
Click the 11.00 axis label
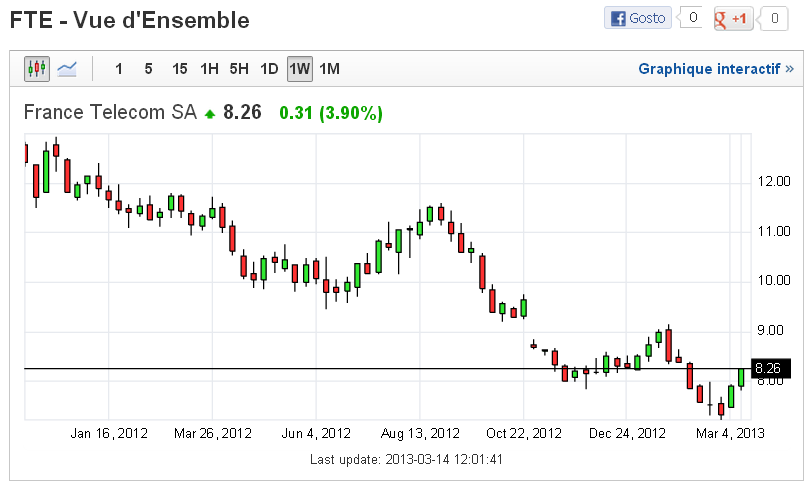pos(774,231)
